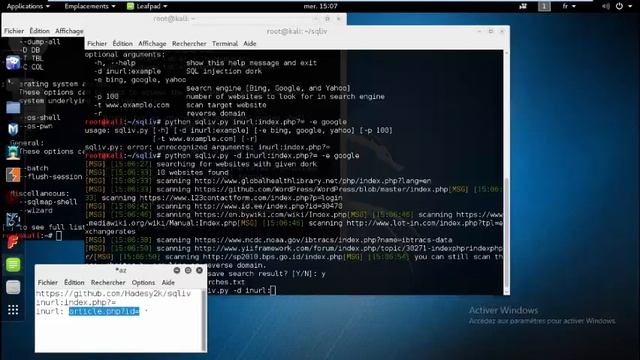Minimize the Leafpad *az window
640x360 pixels.
177,270
